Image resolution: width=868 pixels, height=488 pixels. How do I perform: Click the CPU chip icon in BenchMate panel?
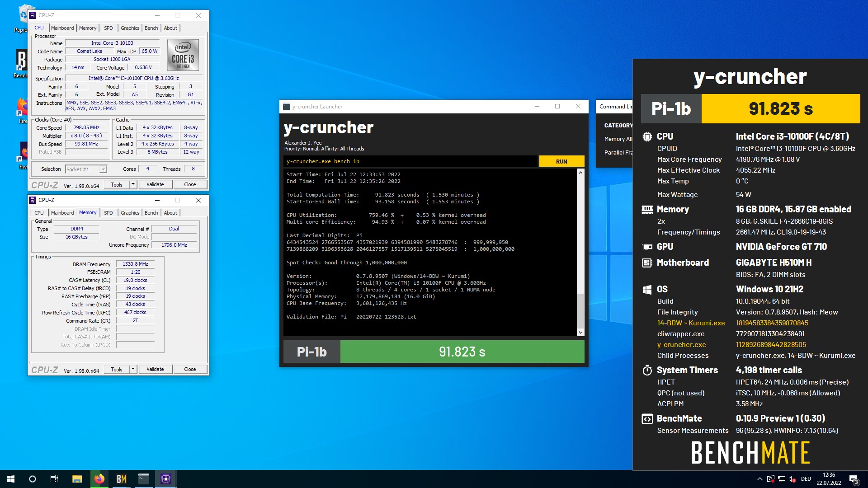coord(647,136)
